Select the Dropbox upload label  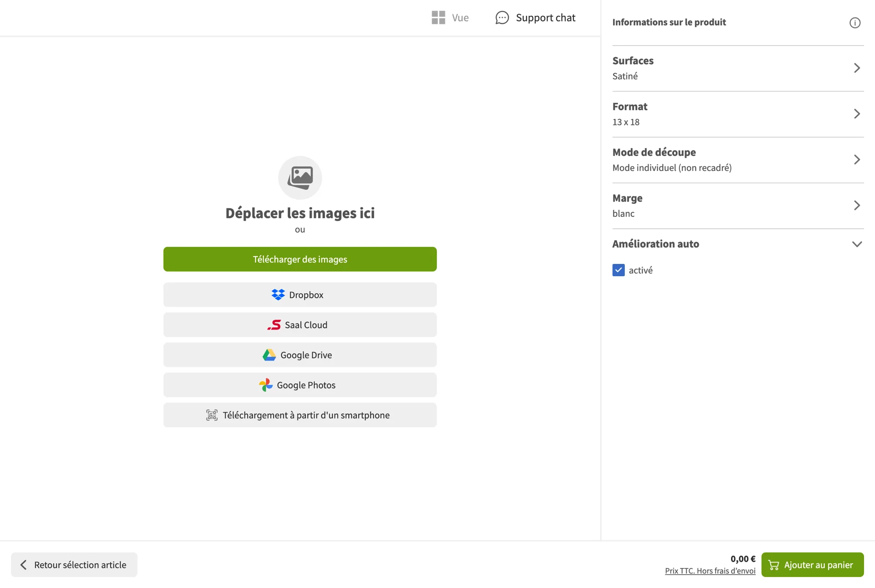click(x=306, y=295)
